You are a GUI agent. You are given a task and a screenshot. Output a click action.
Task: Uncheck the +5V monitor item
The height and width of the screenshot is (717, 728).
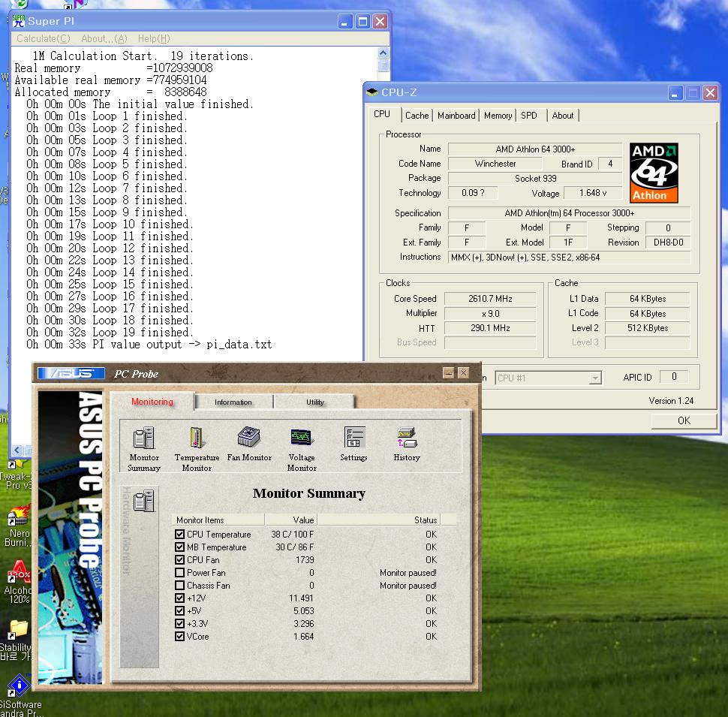pos(179,610)
